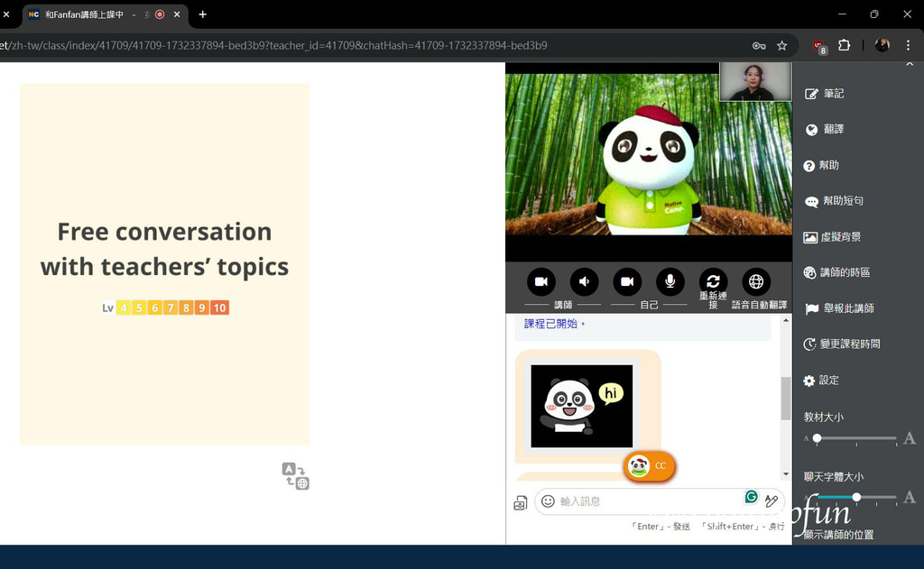Attach an image in the chat
Viewport: 924px width, 569px height.
[520, 503]
